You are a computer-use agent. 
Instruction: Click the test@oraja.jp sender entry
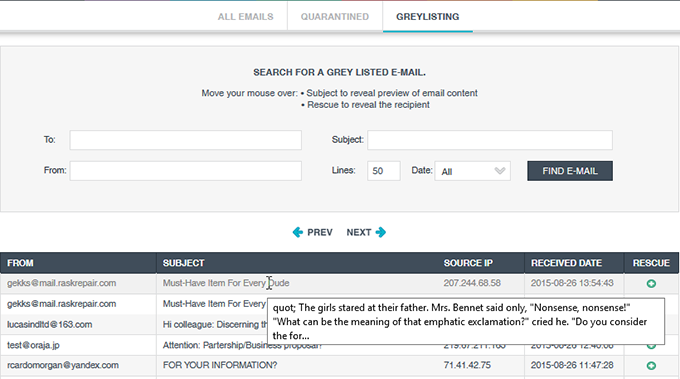click(x=33, y=345)
